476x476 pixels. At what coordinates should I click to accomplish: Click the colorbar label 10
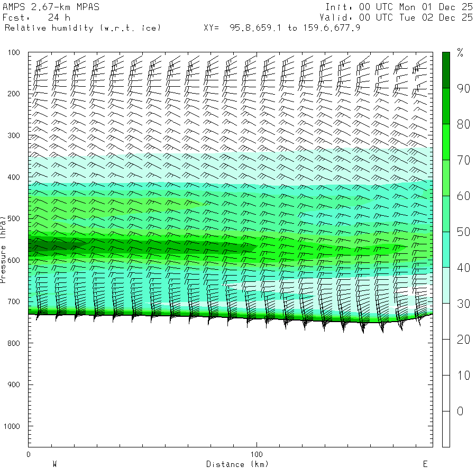point(463,376)
